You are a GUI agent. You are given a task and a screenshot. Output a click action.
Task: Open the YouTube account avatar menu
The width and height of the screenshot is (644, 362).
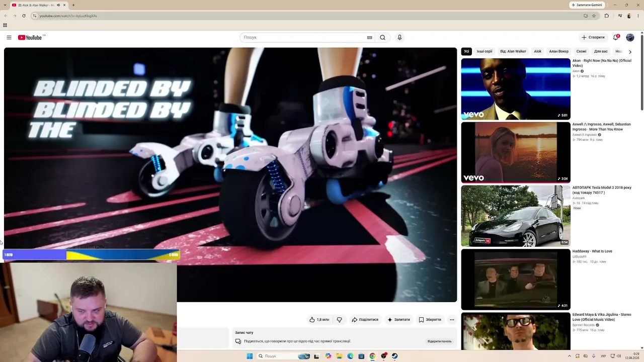coord(630,37)
